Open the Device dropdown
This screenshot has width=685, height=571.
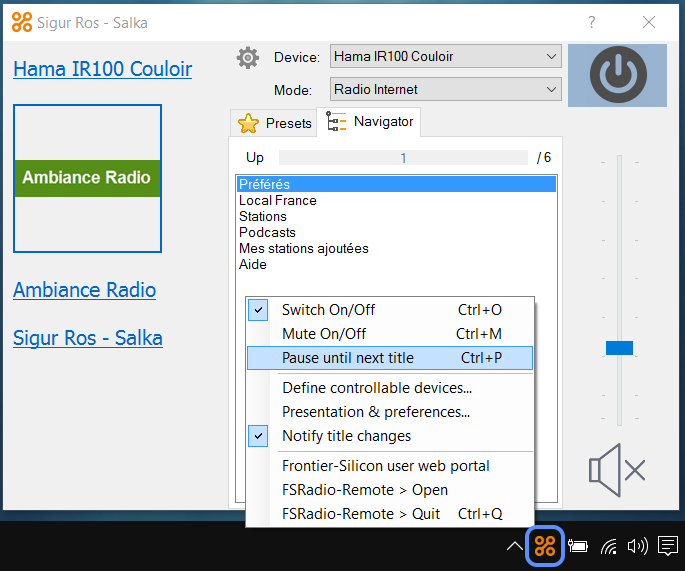(x=446, y=56)
